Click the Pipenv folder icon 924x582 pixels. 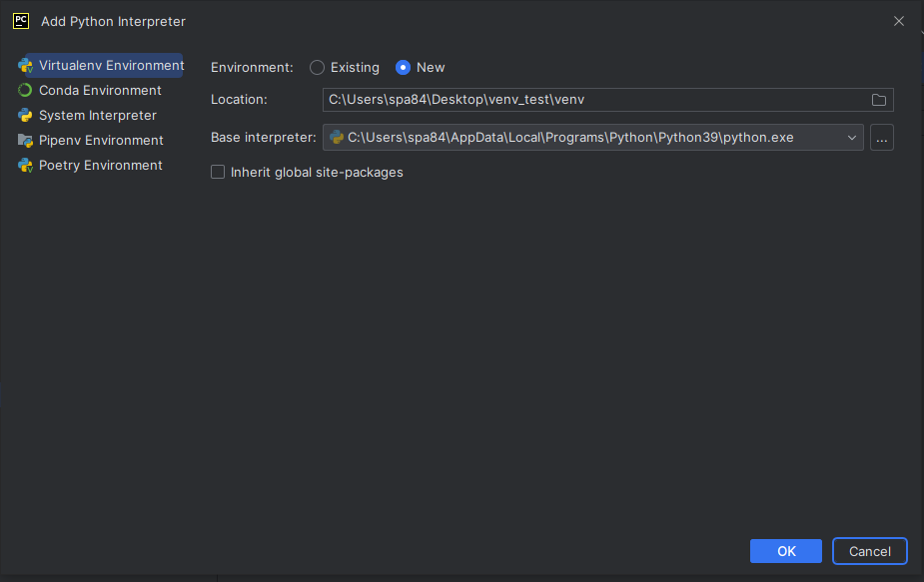[x=25, y=140]
